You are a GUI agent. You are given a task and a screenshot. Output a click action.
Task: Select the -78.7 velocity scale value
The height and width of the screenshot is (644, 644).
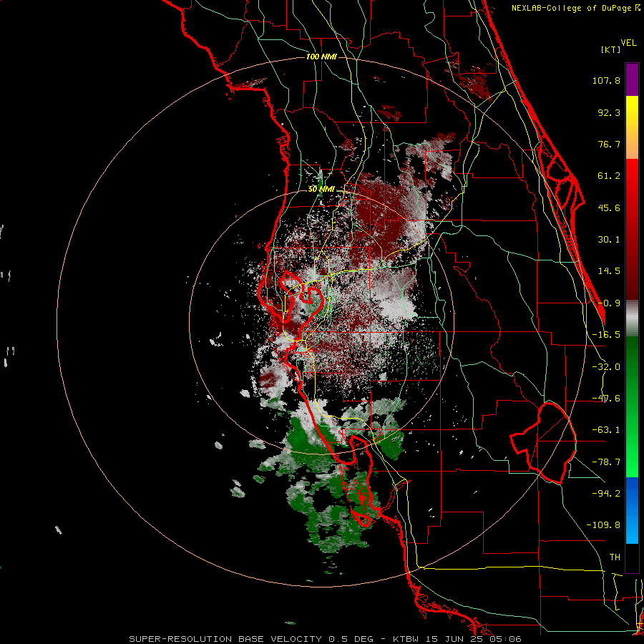point(606,462)
